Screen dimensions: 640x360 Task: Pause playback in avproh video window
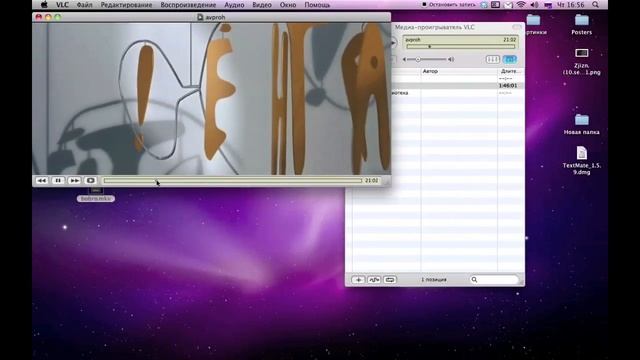(x=58, y=180)
